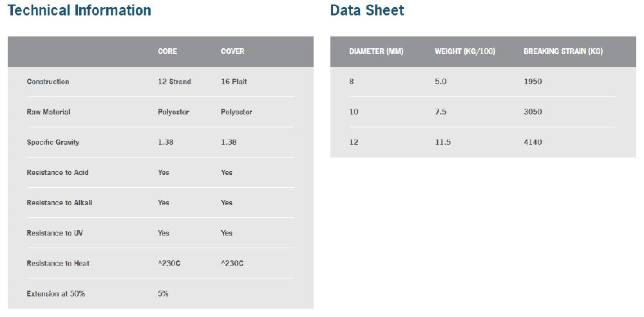Select the 5% extension value
The height and width of the screenshot is (317, 644).
pos(163,293)
